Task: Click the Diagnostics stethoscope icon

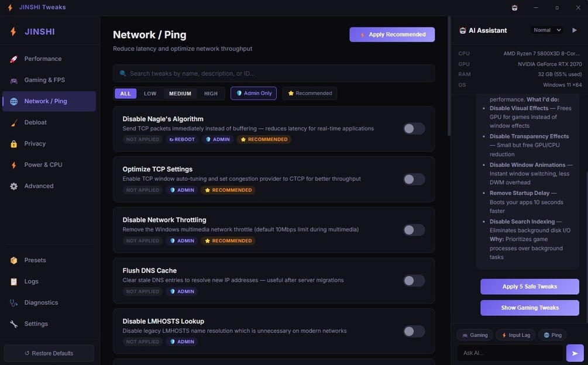Action: pyautogui.click(x=13, y=303)
